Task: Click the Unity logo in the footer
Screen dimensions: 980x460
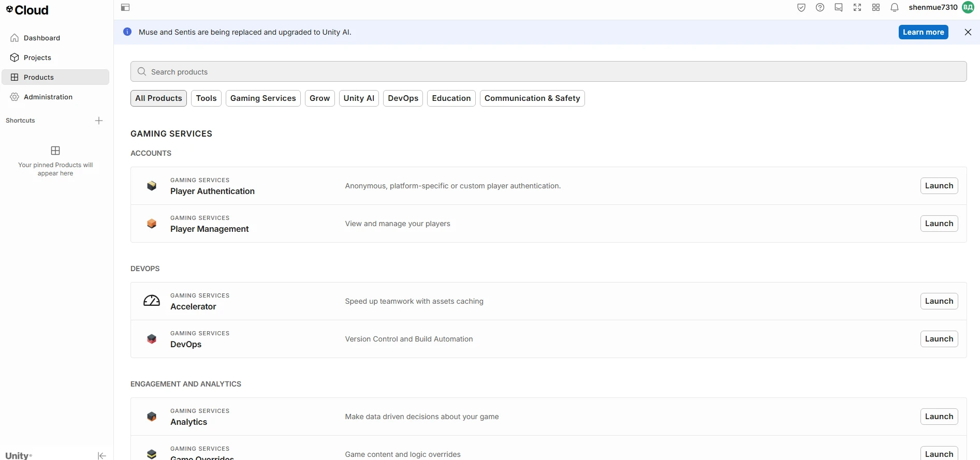Action: (19, 455)
